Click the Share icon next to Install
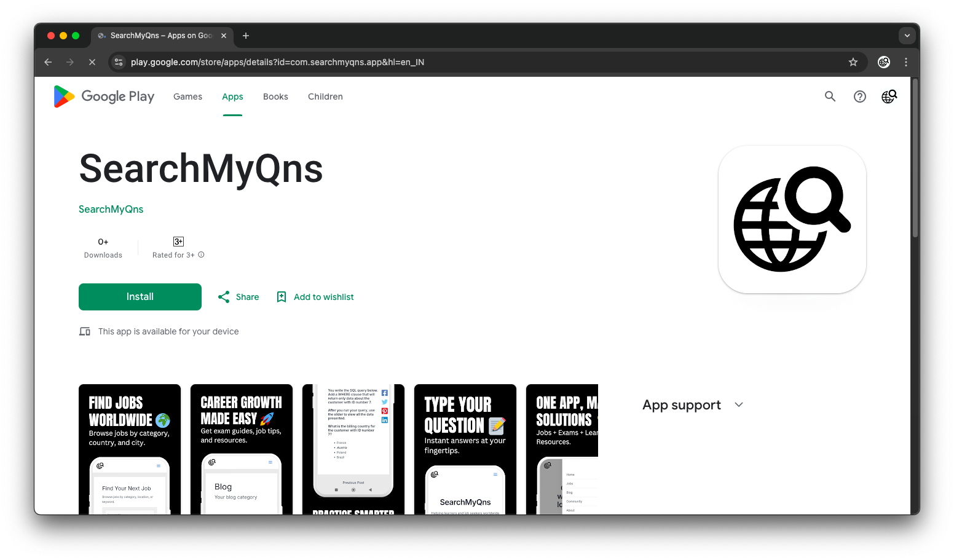Screen dimensions: 954x560 (224, 297)
